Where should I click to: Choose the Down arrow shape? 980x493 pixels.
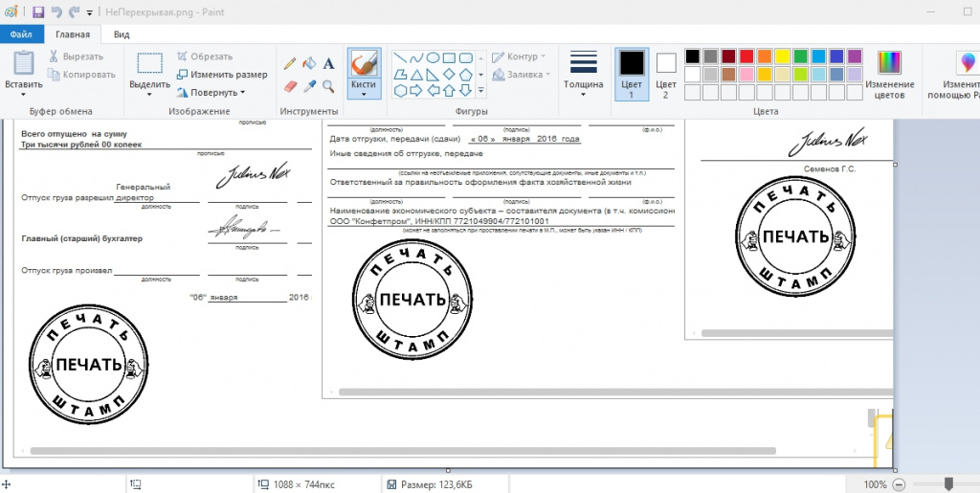466,91
